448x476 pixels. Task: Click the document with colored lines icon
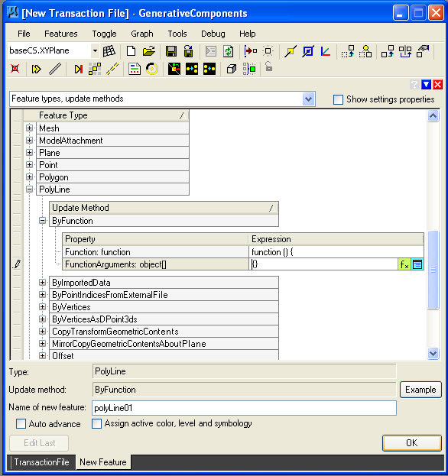(x=135, y=69)
